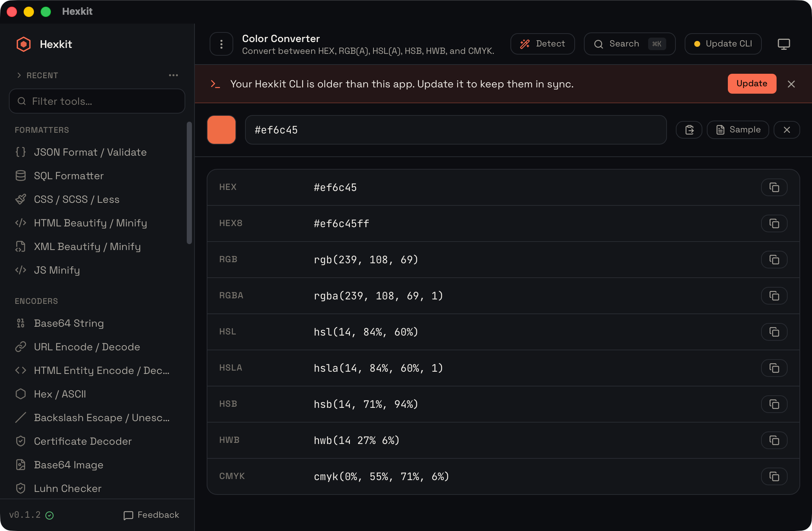
Task: Open HTML Beautify / Minify tool
Action: click(x=97, y=223)
